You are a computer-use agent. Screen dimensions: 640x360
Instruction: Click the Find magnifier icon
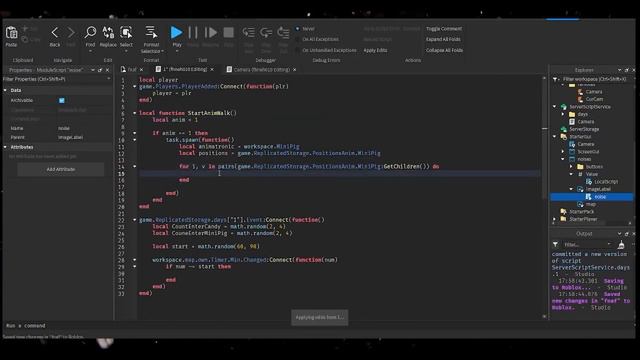click(90, 32)
